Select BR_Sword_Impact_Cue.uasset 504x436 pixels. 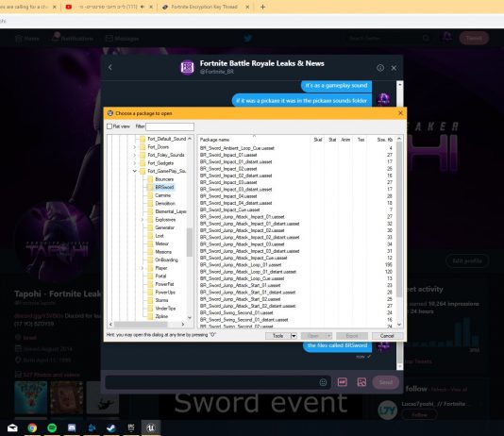click(229, 210)
